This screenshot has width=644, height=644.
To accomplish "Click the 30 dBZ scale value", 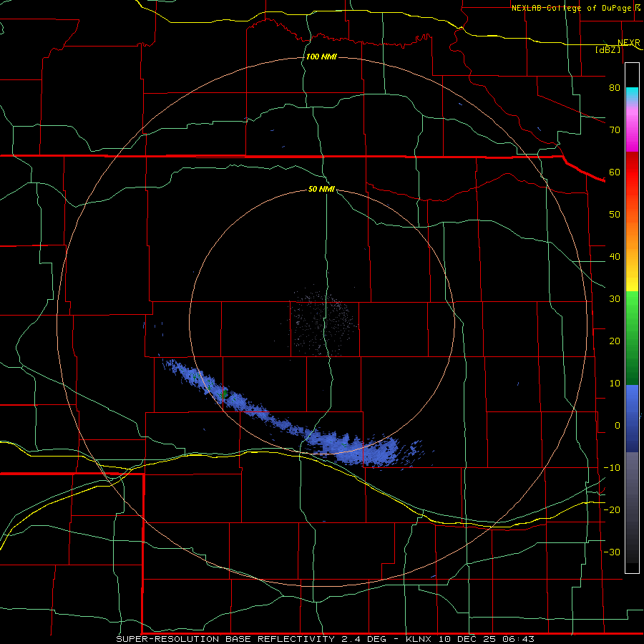I will pos(615,298).
